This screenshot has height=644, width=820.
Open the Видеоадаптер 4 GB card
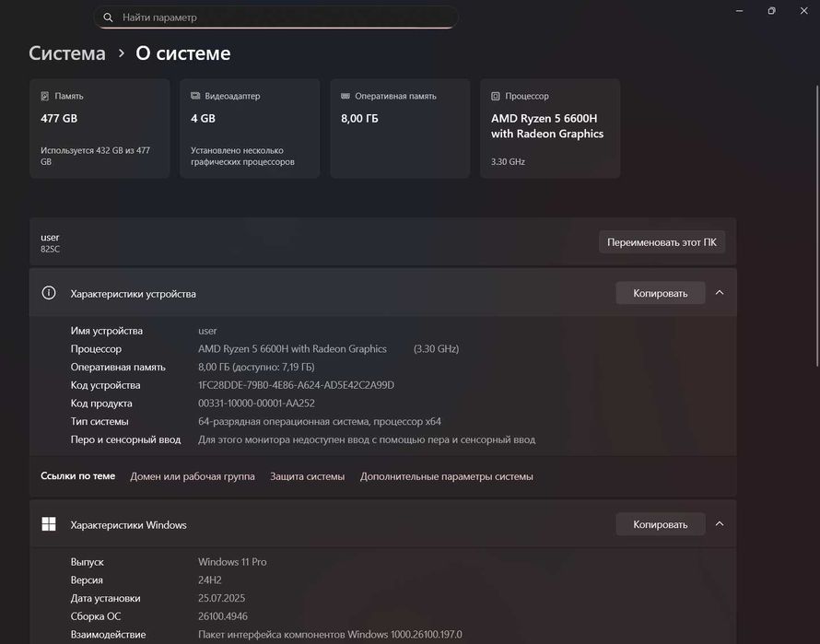pyautogui.click(x=250, y=129)
